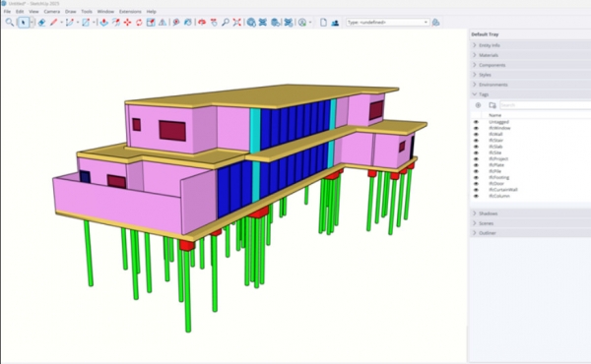
Task: Select the arrow Select tool
Action: (24, 23)
